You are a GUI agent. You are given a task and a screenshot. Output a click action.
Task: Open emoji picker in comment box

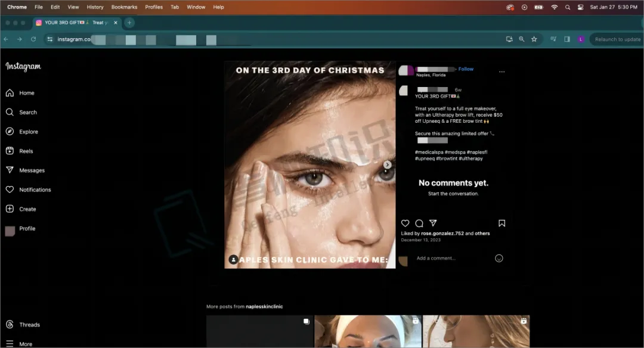[499, 258]
